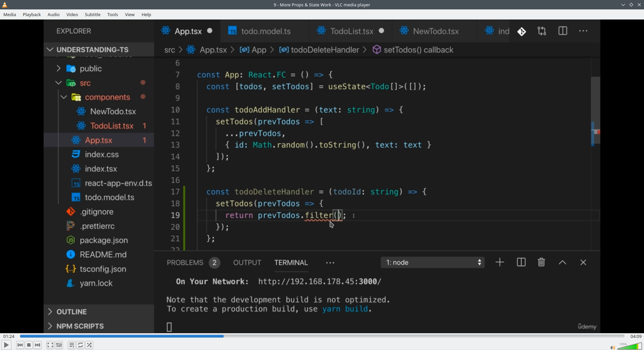Open the terminal 1: node dropdown
The width and height of the screenshot is (644, 350).
433,262
